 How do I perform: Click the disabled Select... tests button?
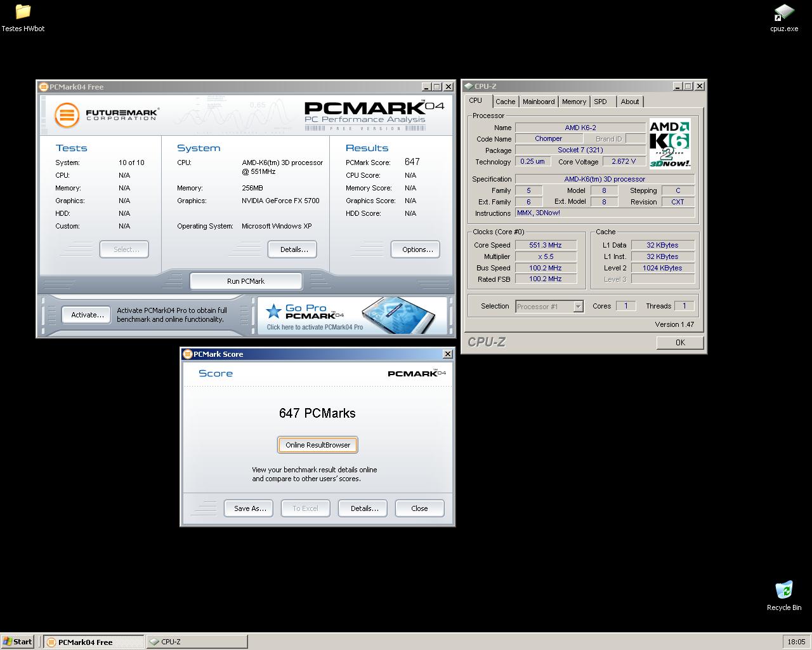point(124,249)
